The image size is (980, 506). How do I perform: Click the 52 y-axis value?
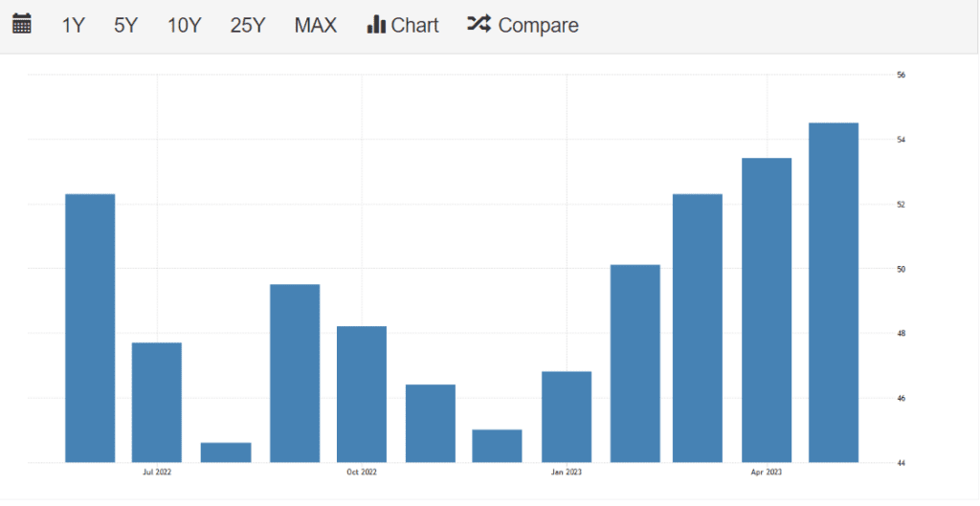click(902, 205)
